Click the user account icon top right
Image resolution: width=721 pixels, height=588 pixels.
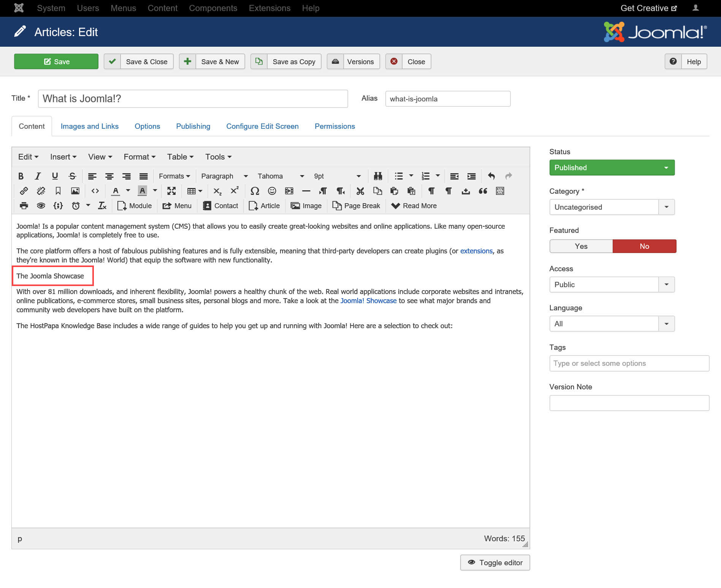click(696, 8)
